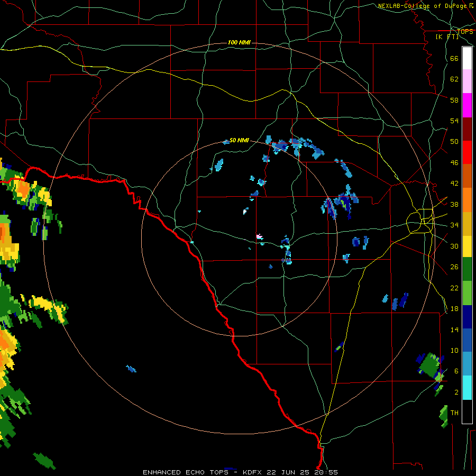476x476 pixels.
Task: Pick the dark orange 46 legend swatch
Action: pos(467,176)
